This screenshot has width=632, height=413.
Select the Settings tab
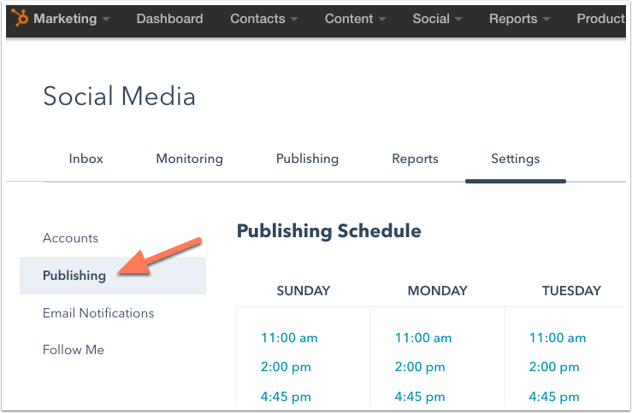point(515,159)
